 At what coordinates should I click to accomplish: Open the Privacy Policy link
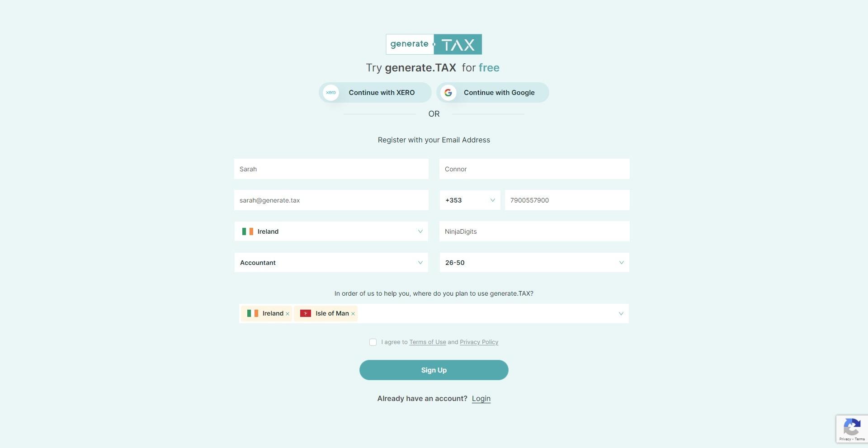479,342
